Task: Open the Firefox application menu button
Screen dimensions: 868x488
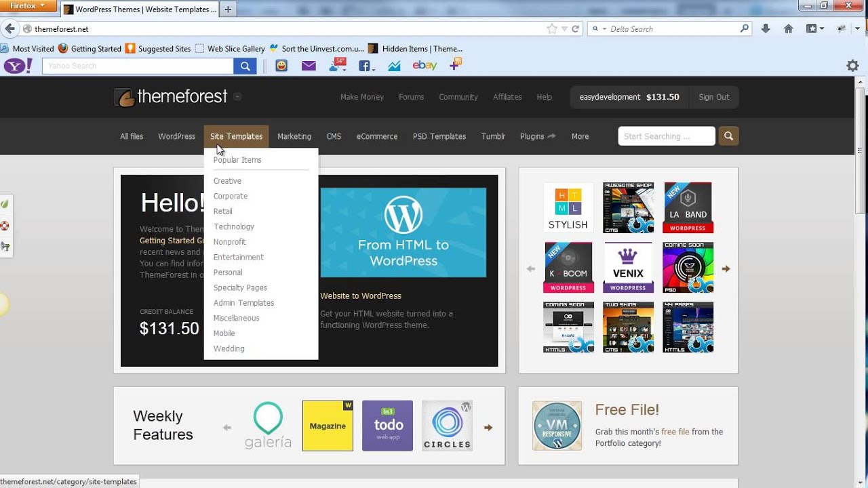Action: (x=28, y=5)
